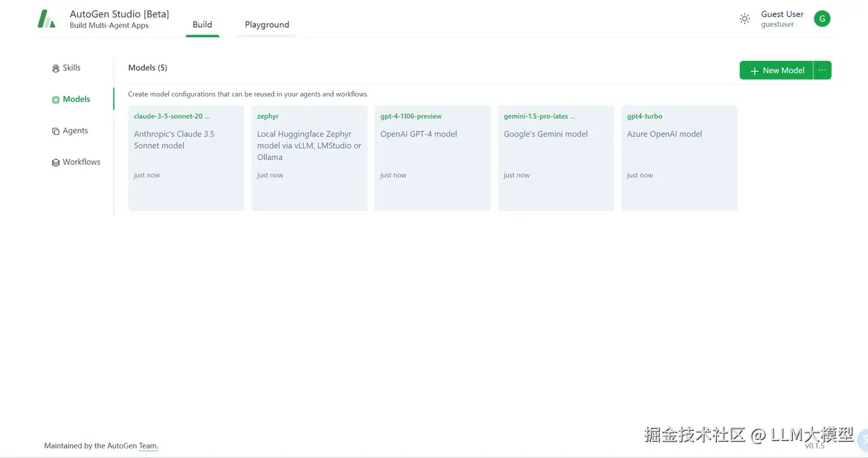The image size is (868, 458).
Task: Open the ellipsis dropdown beside New Model
Action: tap(823, 70)
